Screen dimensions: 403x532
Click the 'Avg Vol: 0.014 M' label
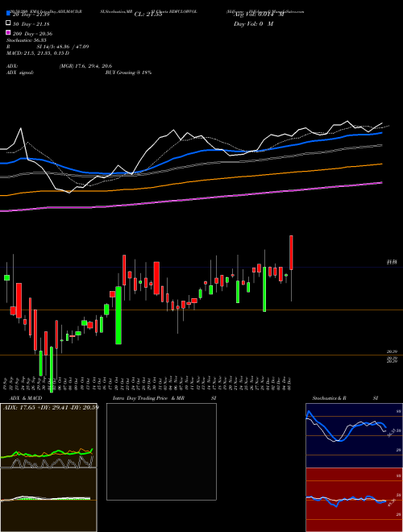259,15
